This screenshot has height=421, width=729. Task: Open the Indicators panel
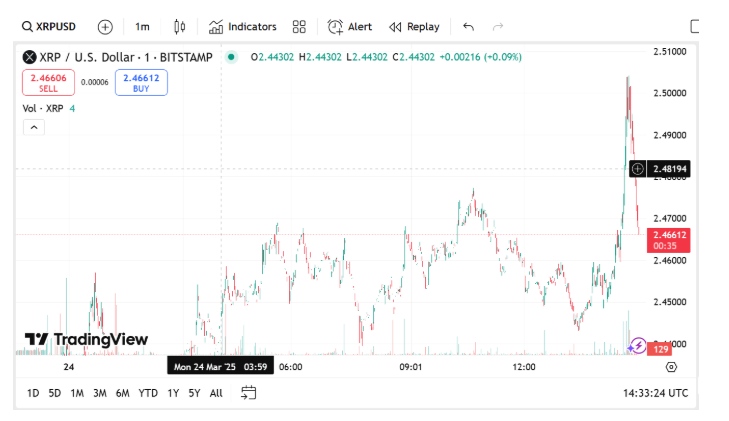pyautogui.click(x=242, y=27)
